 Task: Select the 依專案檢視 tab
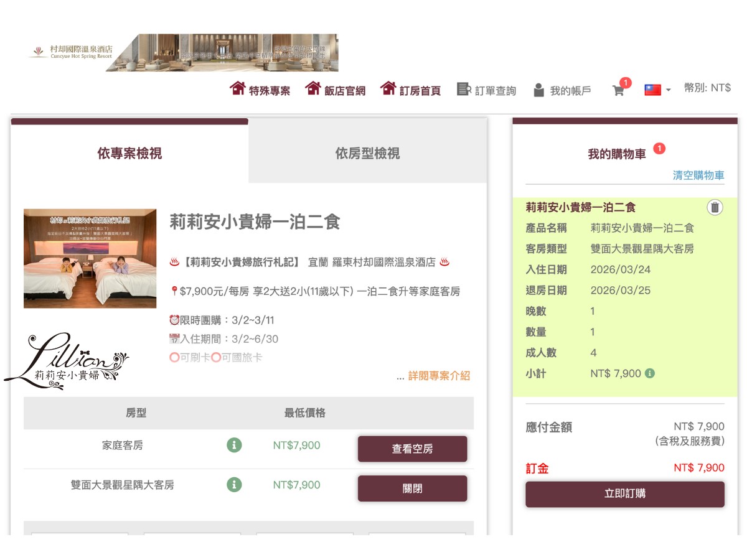tap(129, 154)
